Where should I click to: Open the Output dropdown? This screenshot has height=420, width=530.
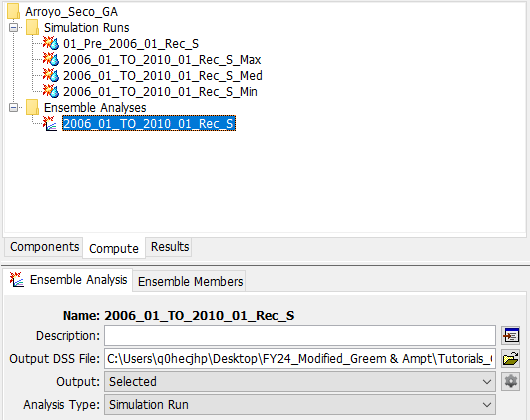coord(300,381)
